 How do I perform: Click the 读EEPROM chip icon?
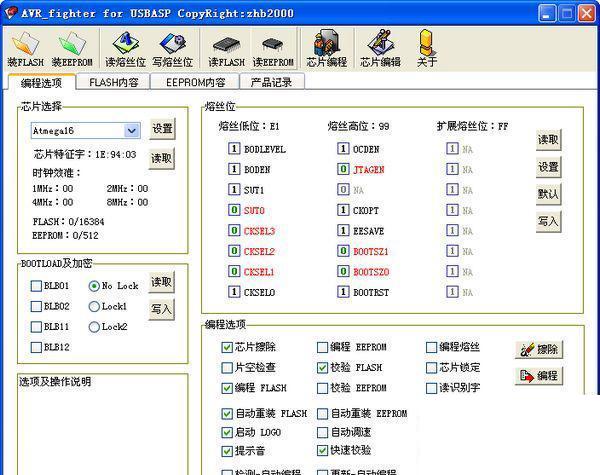[273, 49]
